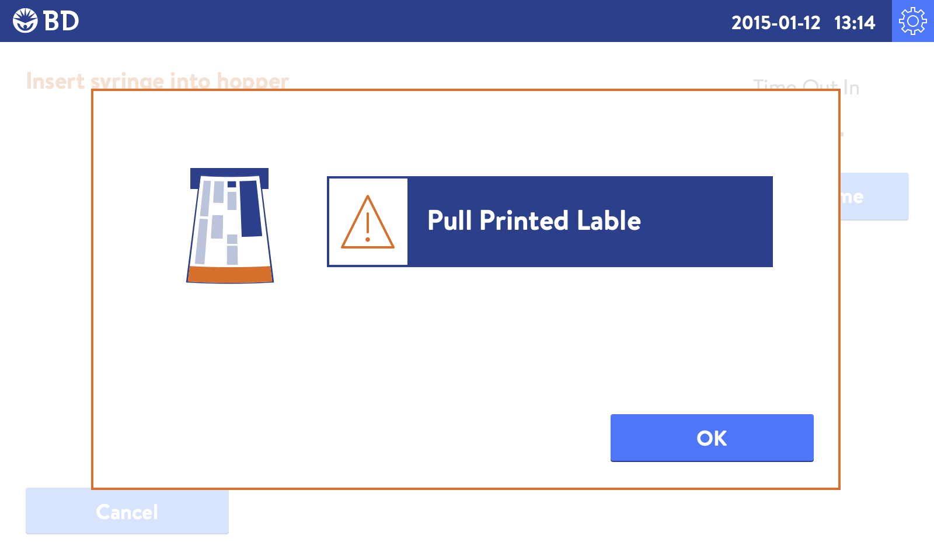Click the Insert syringe into hopper heading
Viewport: 934px width, 560px height.
click(x=158, y=80)
